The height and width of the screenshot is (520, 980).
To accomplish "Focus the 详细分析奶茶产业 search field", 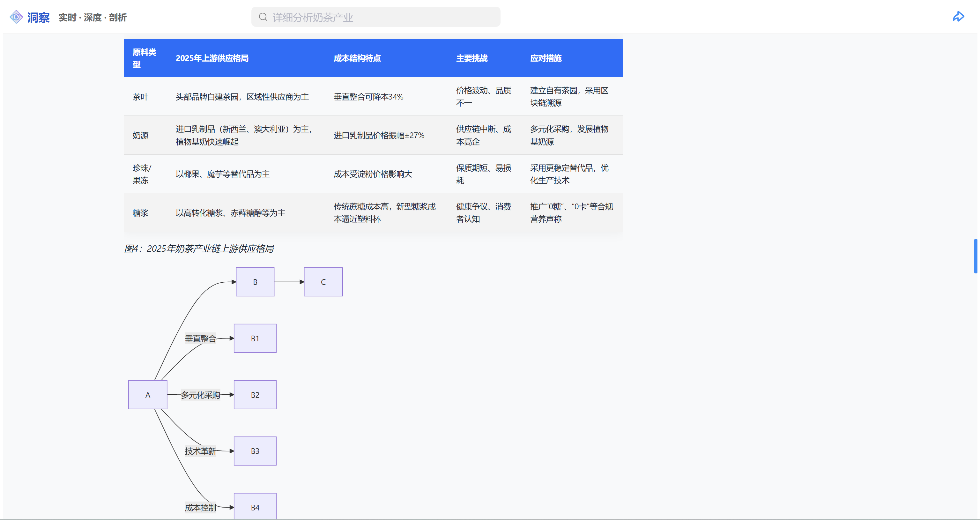I will pos(381,17).
